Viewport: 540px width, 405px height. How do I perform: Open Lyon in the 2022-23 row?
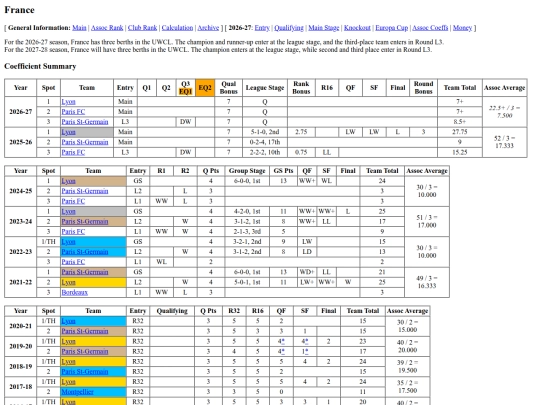tap(69, 242)
